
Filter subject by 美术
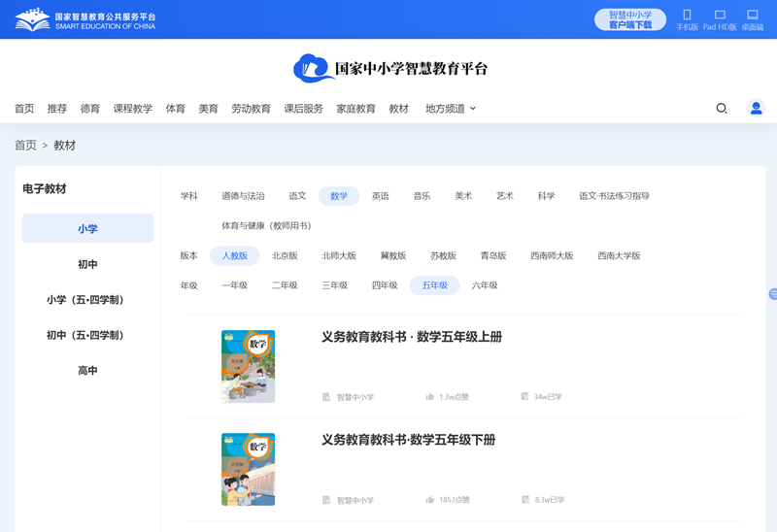click(x=463, y=196)
